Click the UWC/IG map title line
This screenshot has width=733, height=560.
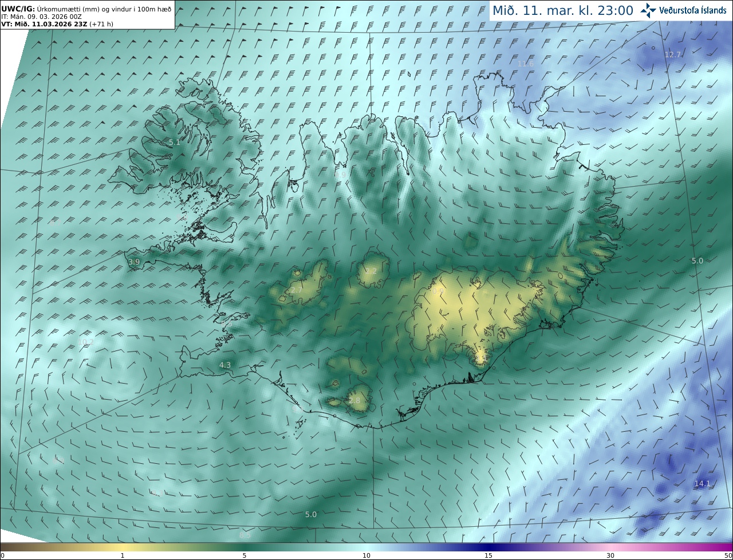(86, 9)
